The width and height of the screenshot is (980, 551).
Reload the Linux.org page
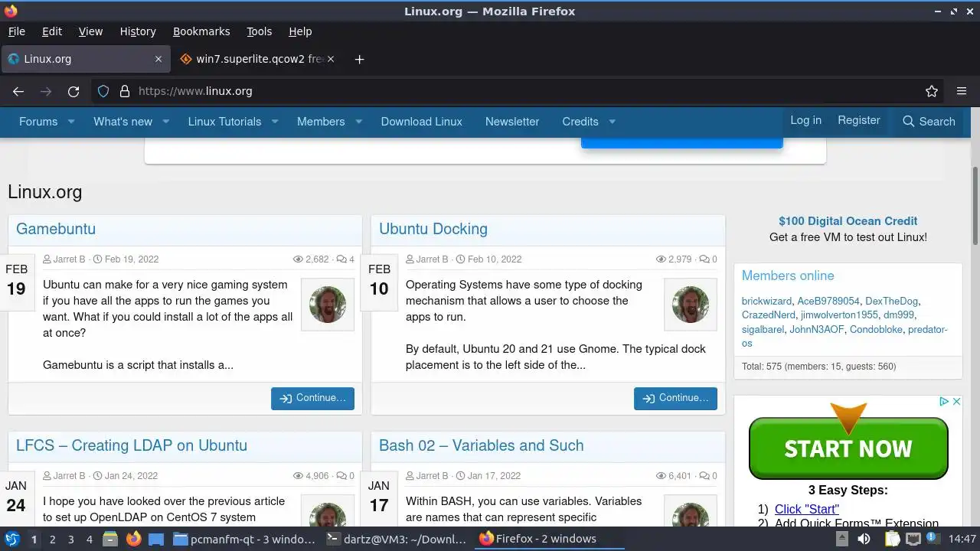tap(73, 91)
